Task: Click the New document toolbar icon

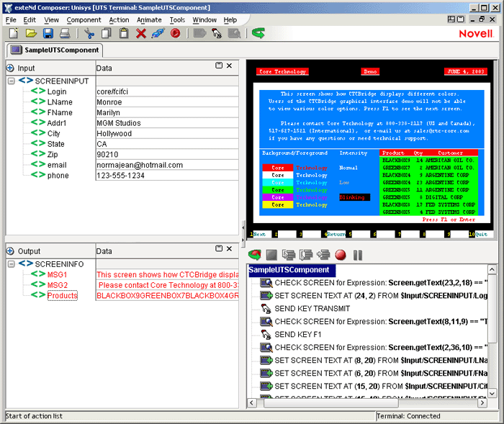Action: coord(14,33)
